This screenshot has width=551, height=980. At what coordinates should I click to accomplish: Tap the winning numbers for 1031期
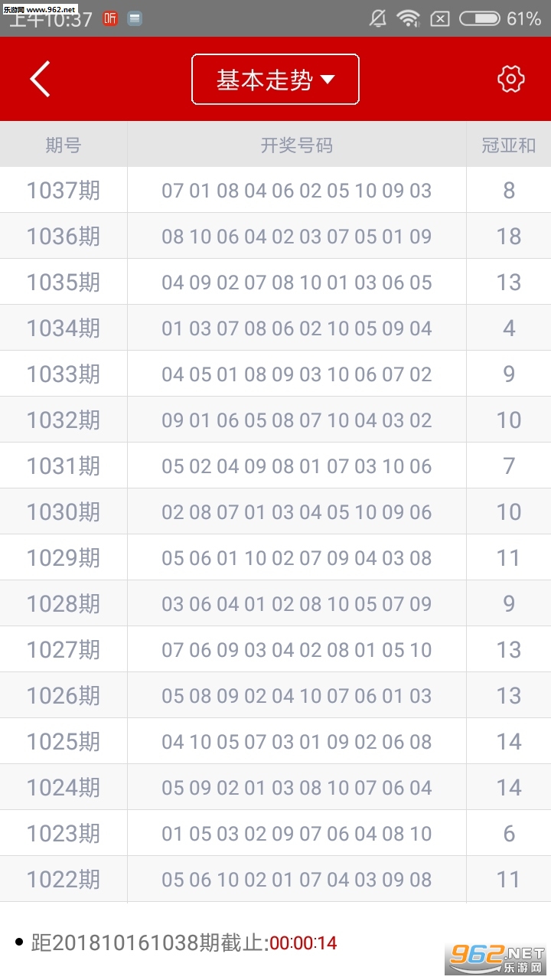coord(297,465)
